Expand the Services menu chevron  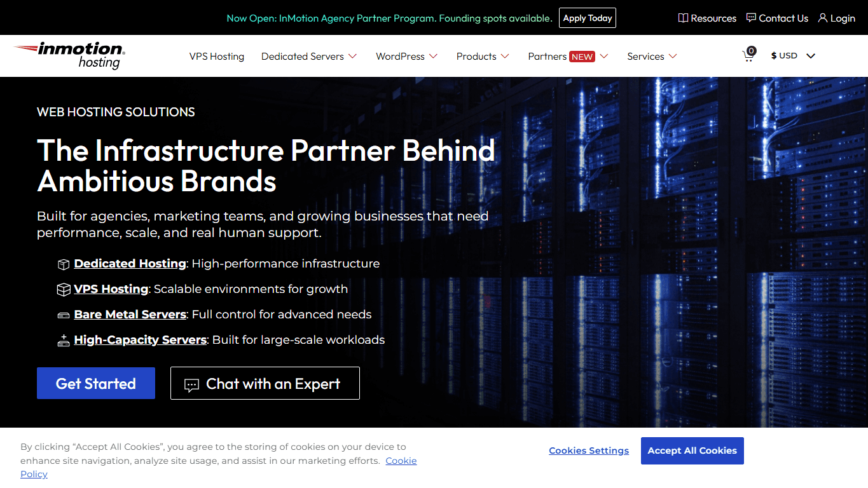coord(673,57)
